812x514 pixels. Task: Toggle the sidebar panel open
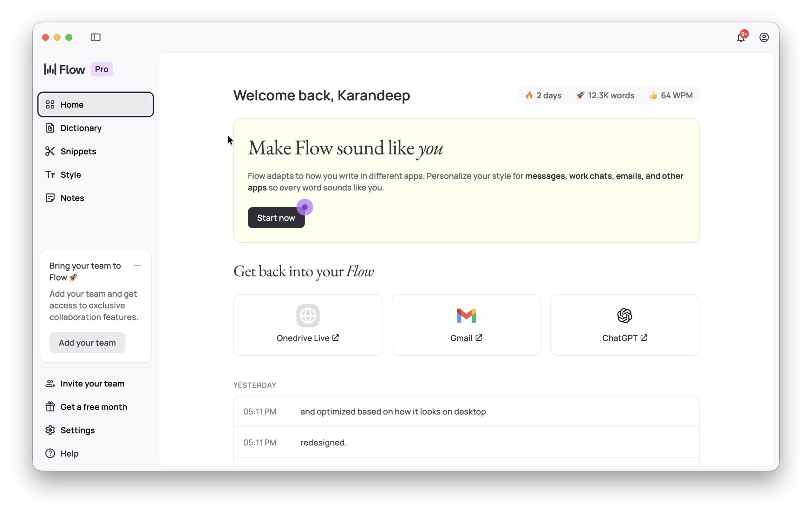(96, 37)
